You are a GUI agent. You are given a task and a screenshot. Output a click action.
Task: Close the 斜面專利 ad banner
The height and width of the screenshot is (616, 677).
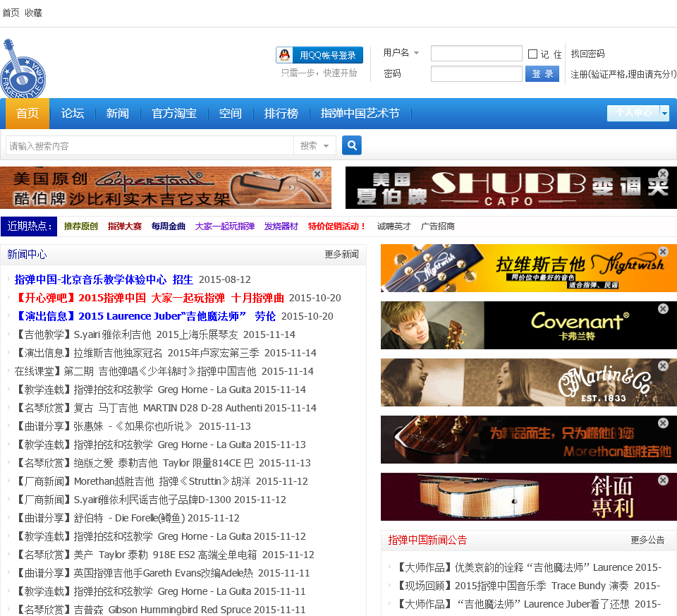pyautogui.click(x=663, y=480)
